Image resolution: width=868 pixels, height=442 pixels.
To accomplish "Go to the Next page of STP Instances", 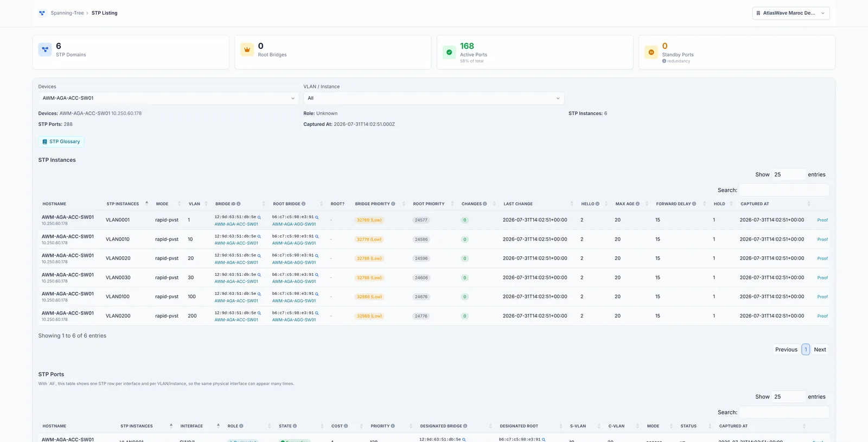I will click(x=820, y=350).
